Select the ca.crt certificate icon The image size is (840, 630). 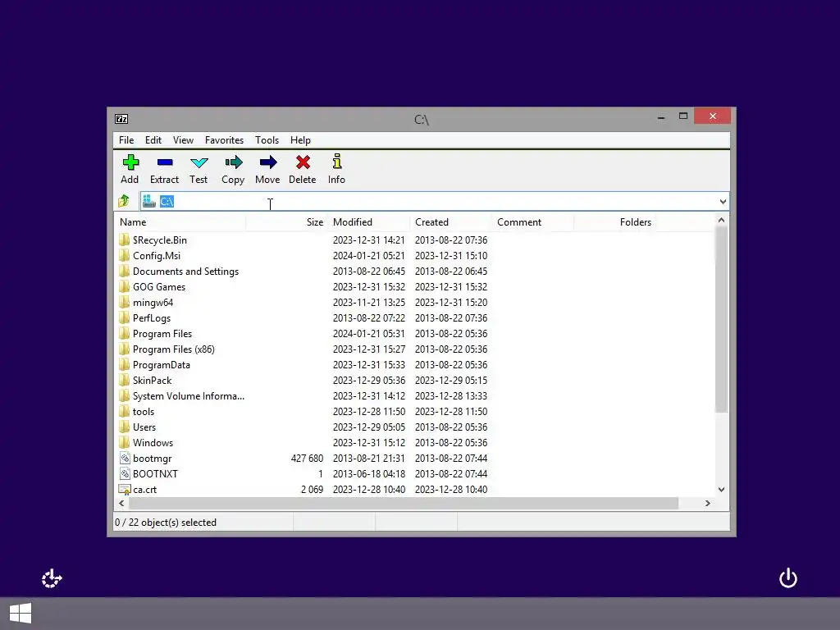125,489
